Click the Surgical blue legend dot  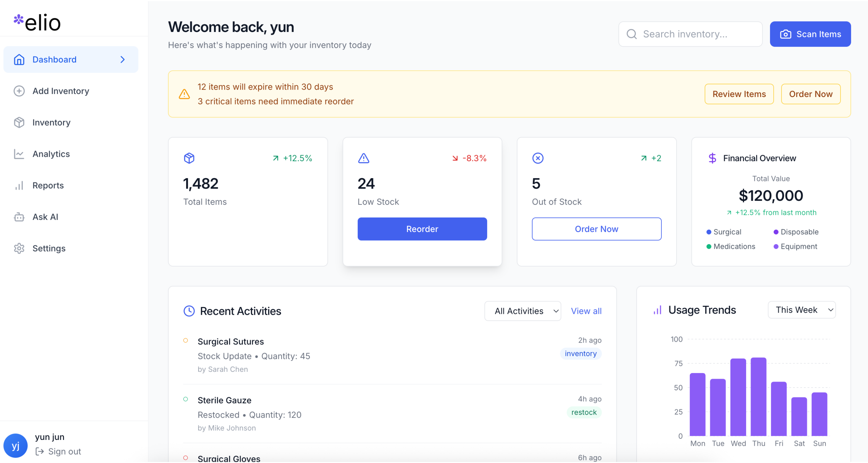709,232
